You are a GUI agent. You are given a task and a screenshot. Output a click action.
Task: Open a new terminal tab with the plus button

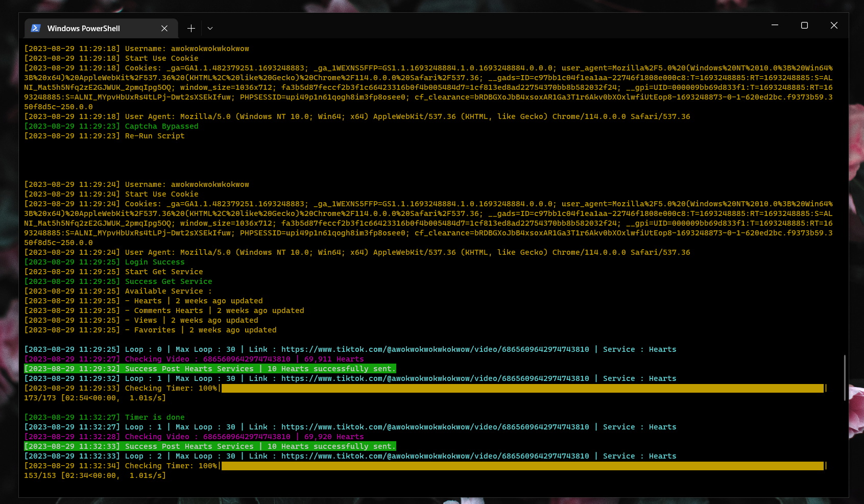point(191,28)
